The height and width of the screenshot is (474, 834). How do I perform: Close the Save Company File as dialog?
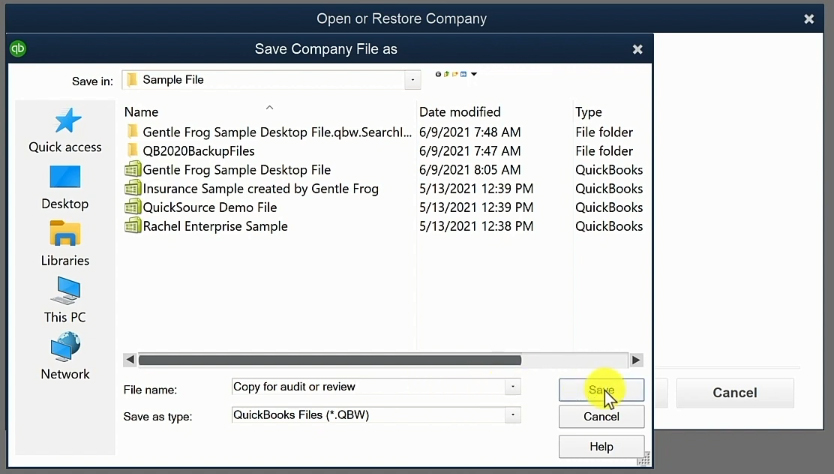(637, 49)
